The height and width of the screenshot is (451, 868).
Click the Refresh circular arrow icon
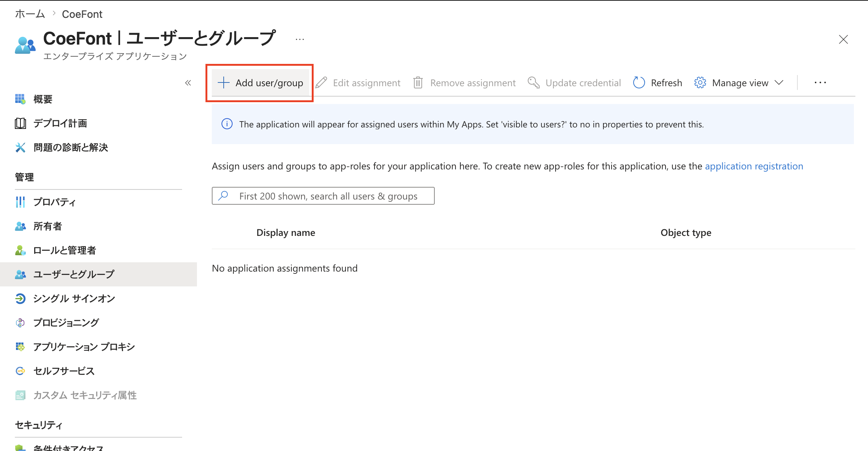(639, 82)
